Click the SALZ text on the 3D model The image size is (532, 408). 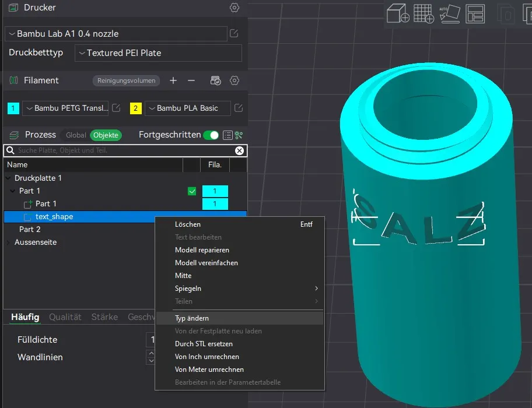tap(419, 220)
